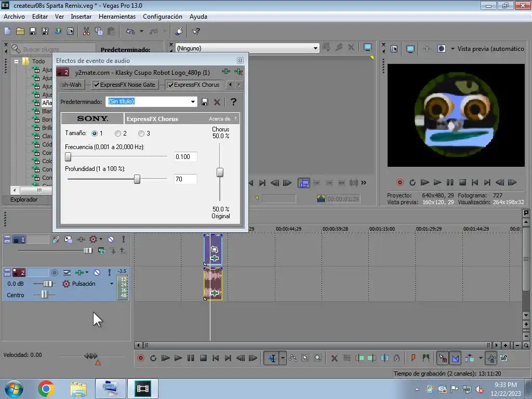Image resolution: width=532 pixels, height=399 pixels.
Task: Open edit tool dropdown arrow in bottom toolbar
Action: click(x=283, y=358)
